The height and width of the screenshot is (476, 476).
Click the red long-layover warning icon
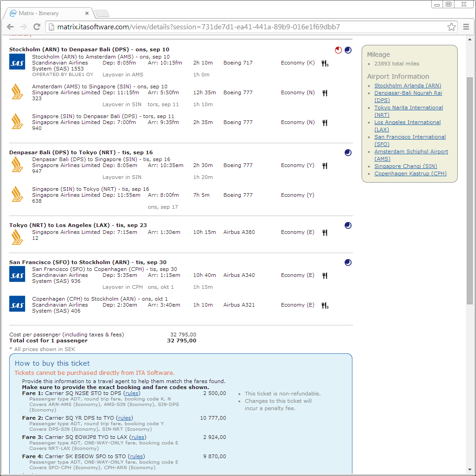click(338, 50)
